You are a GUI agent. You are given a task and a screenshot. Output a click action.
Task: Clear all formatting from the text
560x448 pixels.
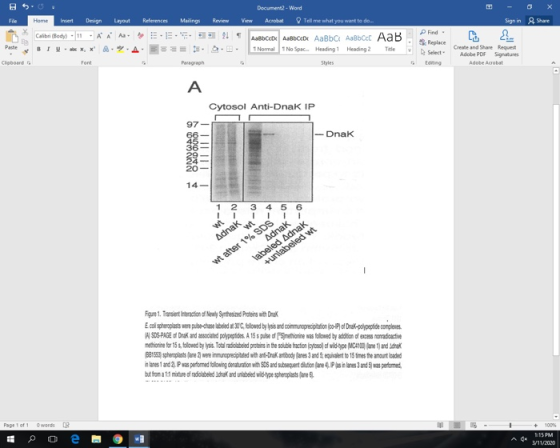tap(140, 36)
